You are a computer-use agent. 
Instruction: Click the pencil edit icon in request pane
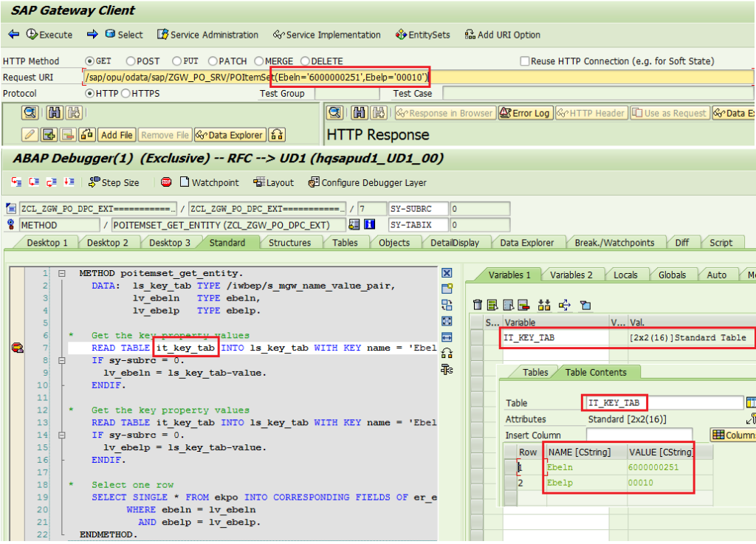tap(30, 135)
